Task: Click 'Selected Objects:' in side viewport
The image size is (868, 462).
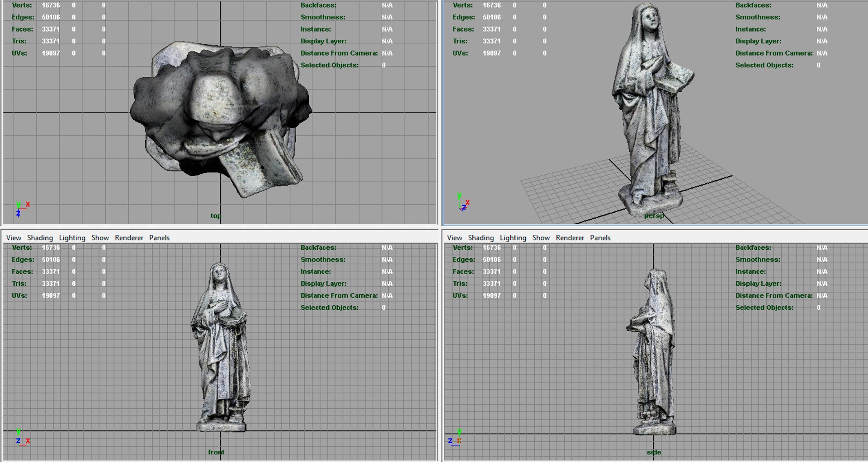Action: 764,308
